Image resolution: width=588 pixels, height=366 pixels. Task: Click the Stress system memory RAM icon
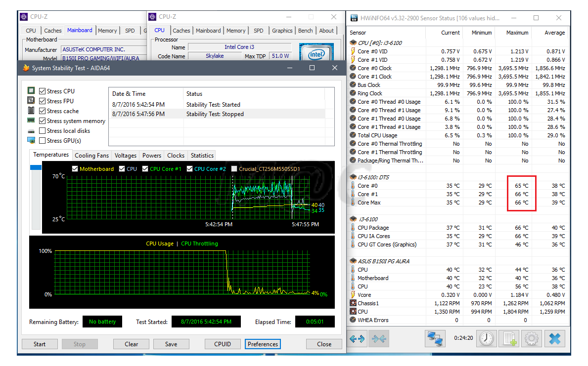pos(31,120)
